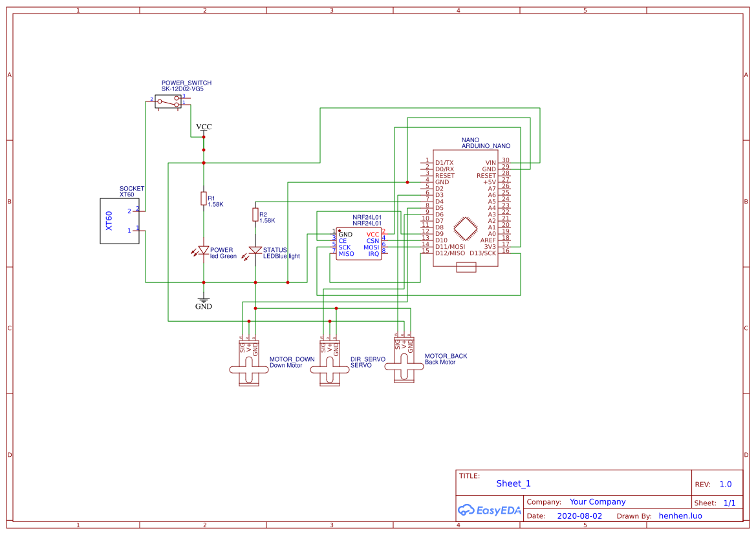Click the henhen.luo drawn-by name
756x535 pixels.
[680, 515]
